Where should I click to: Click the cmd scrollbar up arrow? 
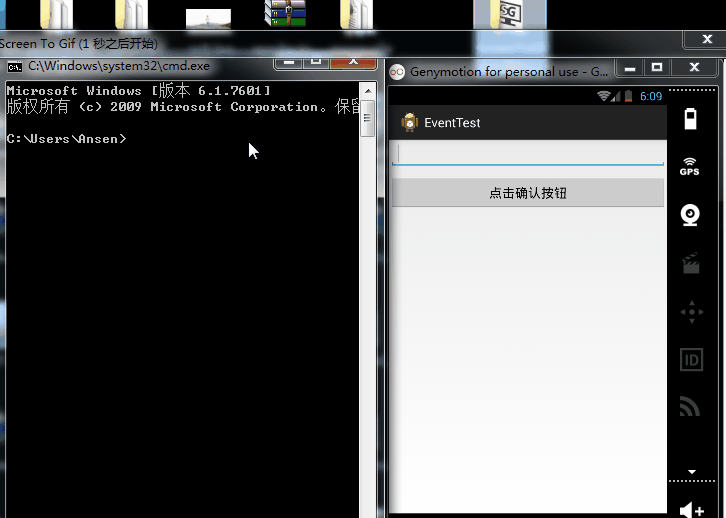(x=368, y=91)
